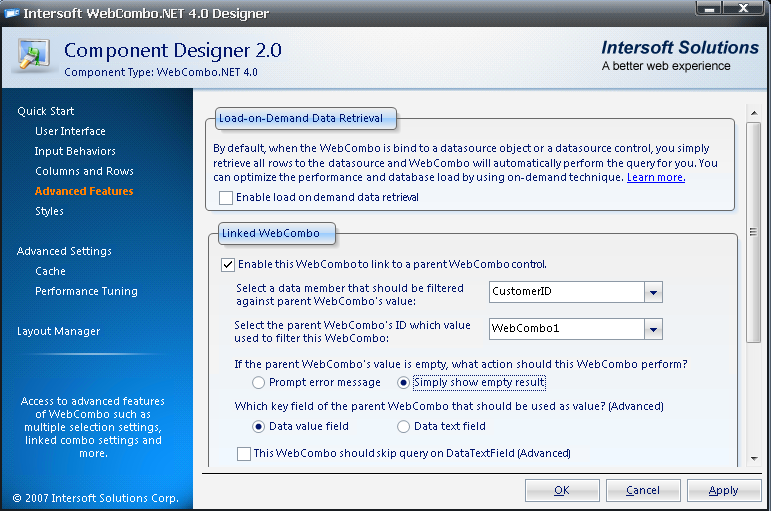Select Performance Tuning under Advanced Settings
Screen dimensions: 771x511
pyautogui.click(x=86, y=291)
